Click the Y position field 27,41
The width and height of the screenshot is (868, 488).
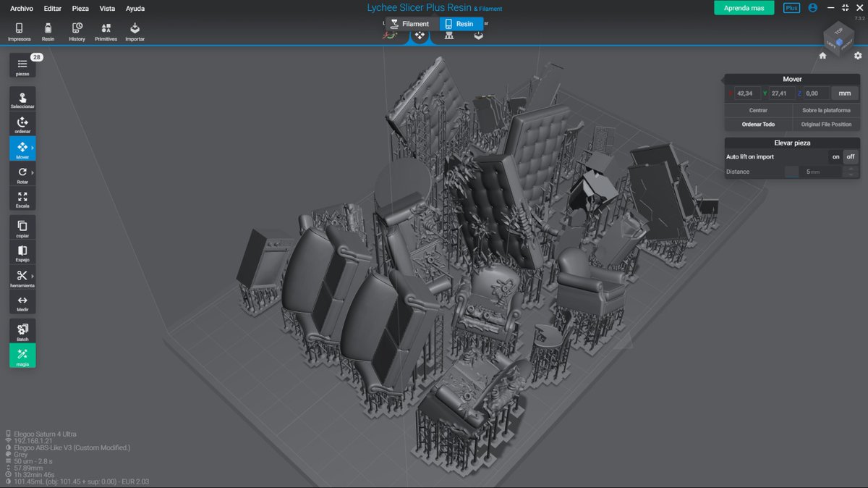click(783, 93)
